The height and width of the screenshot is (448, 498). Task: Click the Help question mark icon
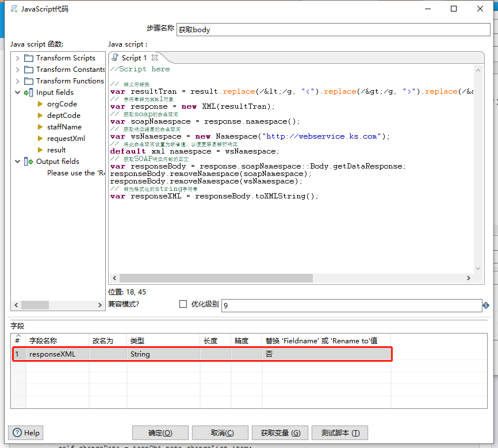tap(17, 432)
